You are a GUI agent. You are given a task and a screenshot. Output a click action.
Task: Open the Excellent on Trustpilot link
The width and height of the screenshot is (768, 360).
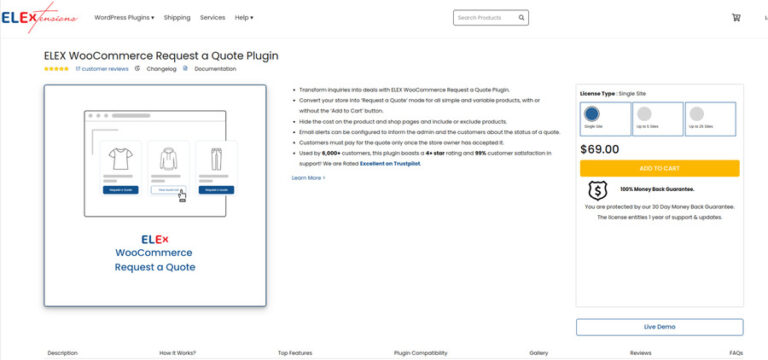[x=390, y=164]
